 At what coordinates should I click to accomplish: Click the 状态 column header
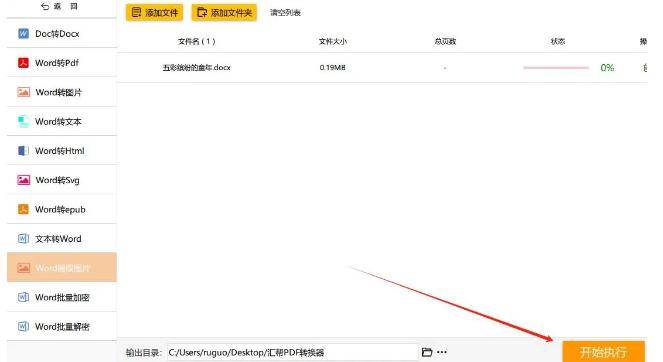pyautogui.click(x=558, y=41)
